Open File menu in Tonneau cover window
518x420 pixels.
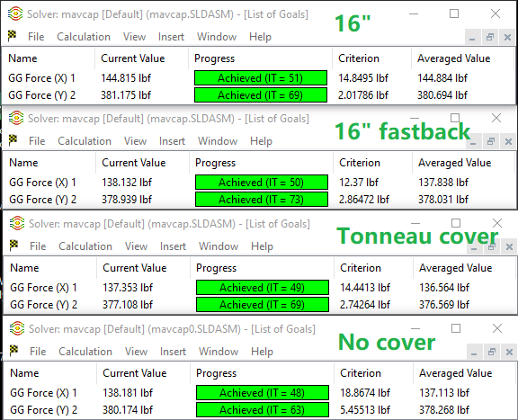[x=38, y=246]
